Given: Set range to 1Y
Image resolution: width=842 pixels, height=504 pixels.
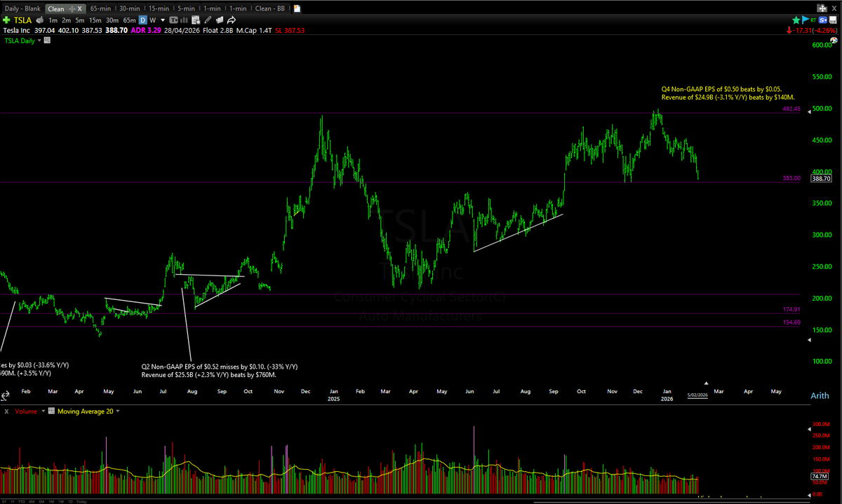Looking at the screenshot, I should click(x=13, y=501).
